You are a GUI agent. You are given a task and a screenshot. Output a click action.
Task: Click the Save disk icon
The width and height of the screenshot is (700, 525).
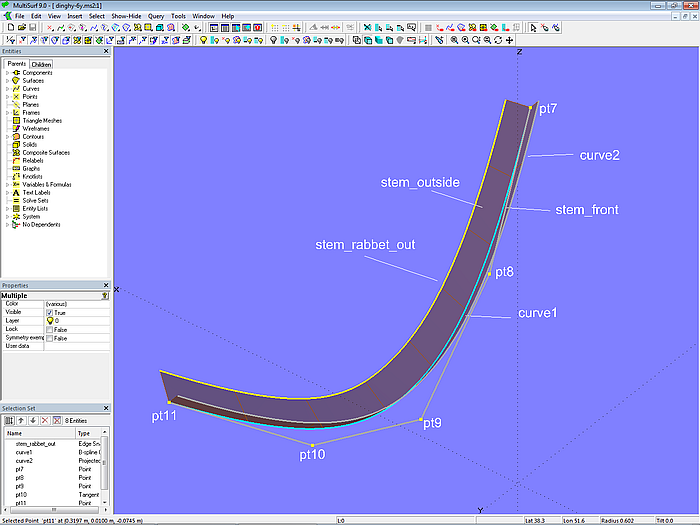point(31,28)
